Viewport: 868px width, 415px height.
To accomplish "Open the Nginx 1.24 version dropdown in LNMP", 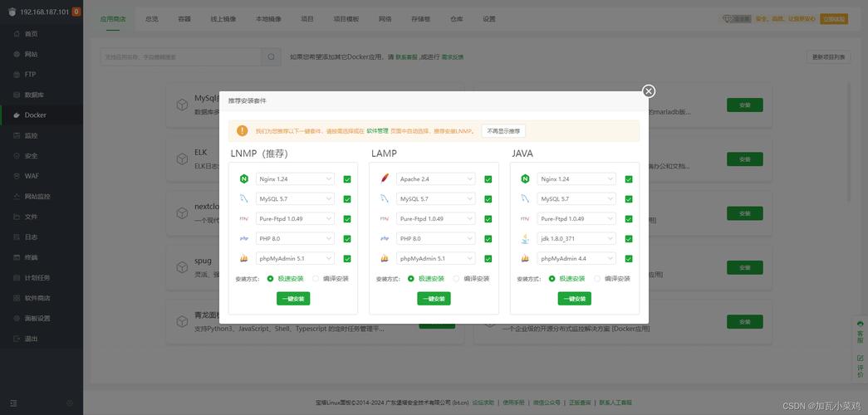I will (x=295, y=178).
